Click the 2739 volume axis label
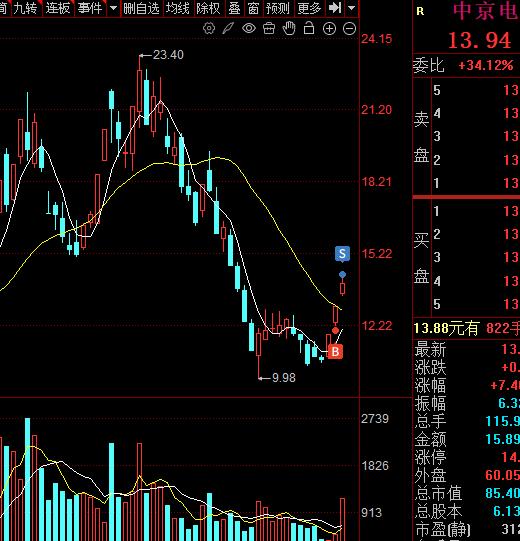Screen dimensions: 520x541 [375, 419]
